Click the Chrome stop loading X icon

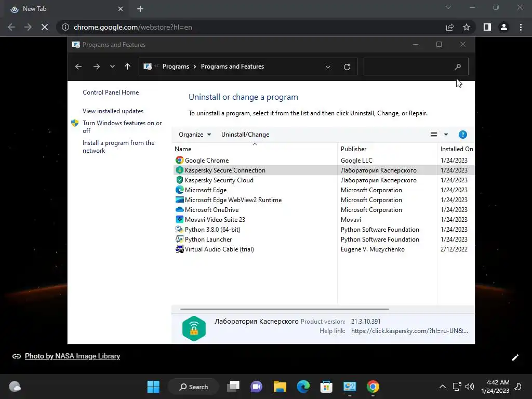pyautogui.click(x=45, y=27)
